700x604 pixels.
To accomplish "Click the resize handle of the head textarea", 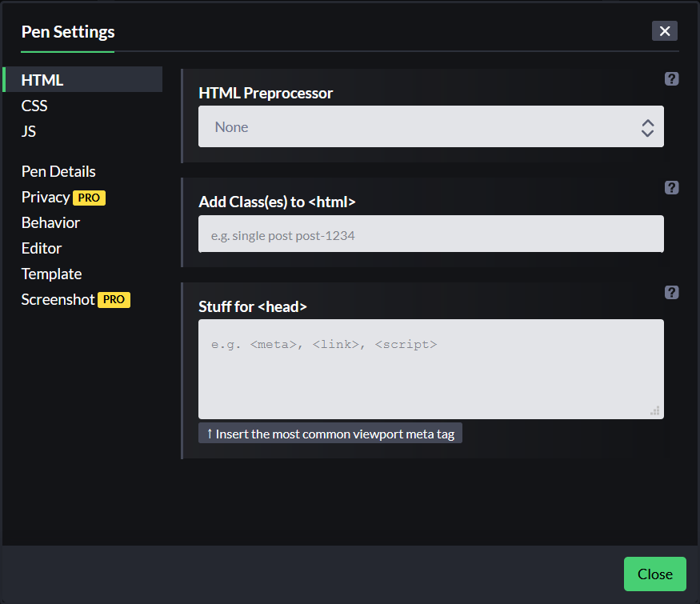I will point(654,410).
